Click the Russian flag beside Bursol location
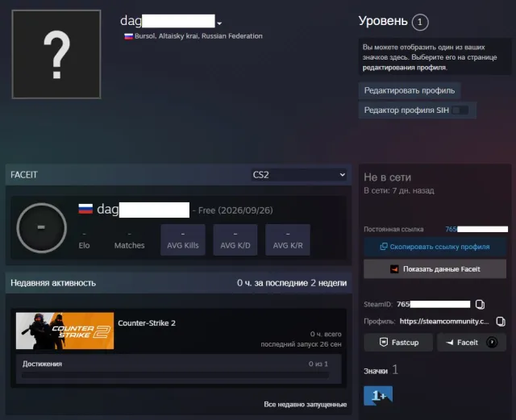The height and width of the screenshot is (420, 516). coord(128,36)
